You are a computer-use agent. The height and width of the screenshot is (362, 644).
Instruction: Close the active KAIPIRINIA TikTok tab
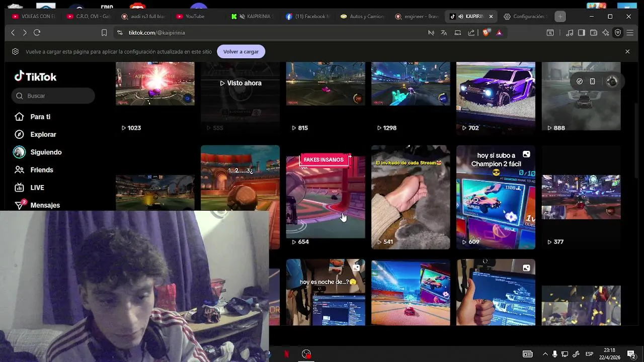point(491,17)
